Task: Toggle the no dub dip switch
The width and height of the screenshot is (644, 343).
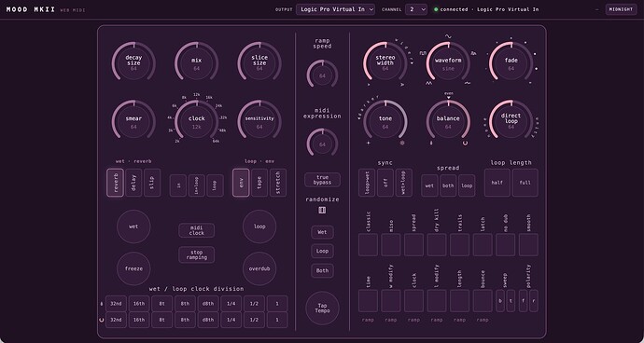Action: click(505, 245)
